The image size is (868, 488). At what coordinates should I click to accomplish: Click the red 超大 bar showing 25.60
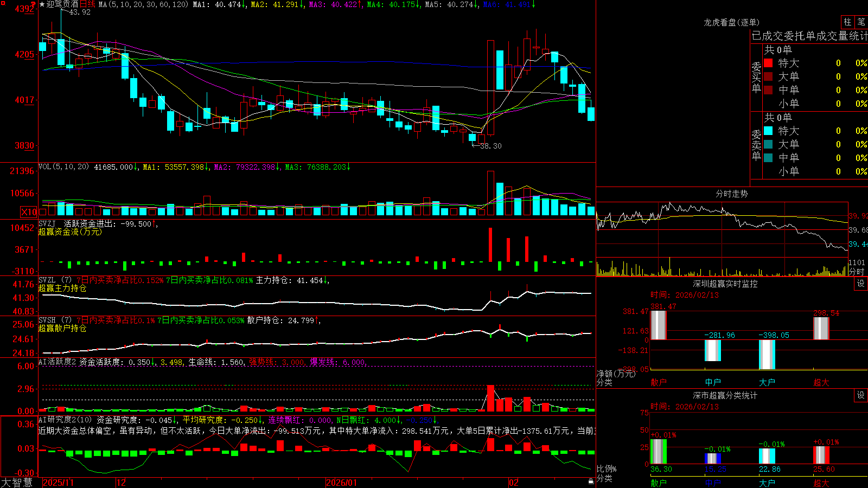pyautogui.click(x=821, y=455)
